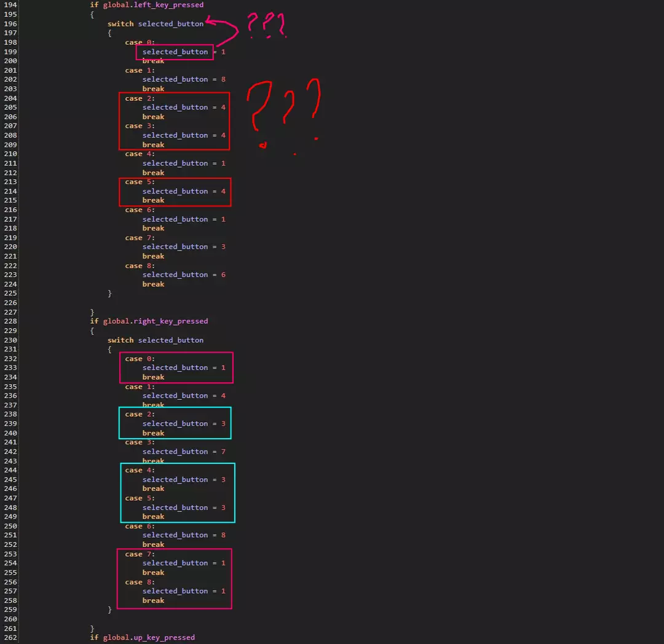Click the "break" statement on line 224
This screenshot has height=644, width=664.
[153, 285]
